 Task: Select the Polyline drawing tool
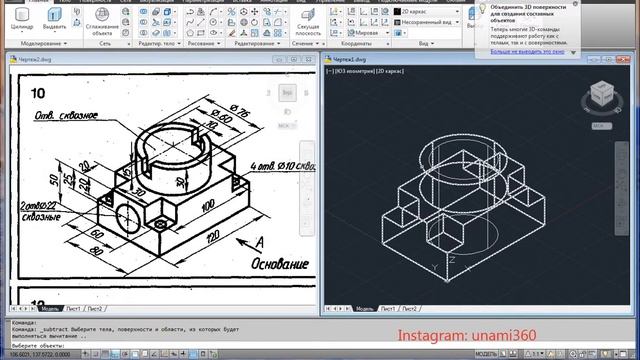(x=190, y=11)
